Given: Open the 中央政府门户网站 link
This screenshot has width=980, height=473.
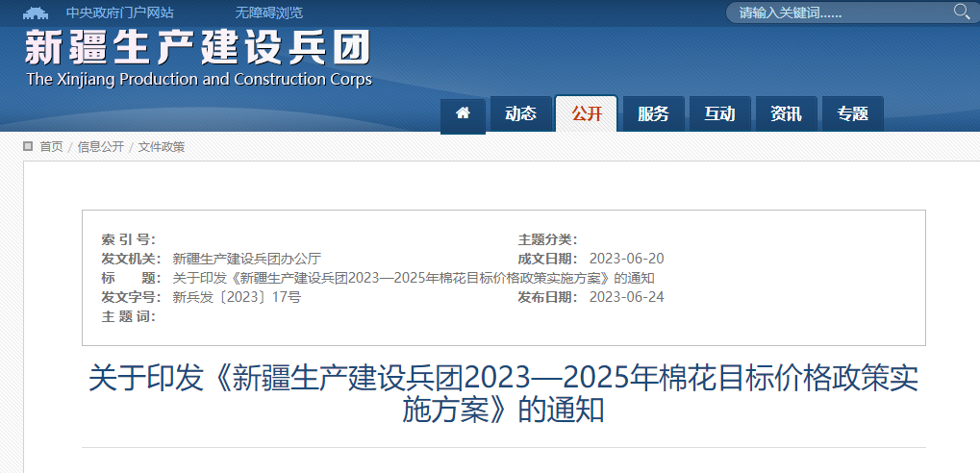Looking at the screenshot, I should click(119, 13).
